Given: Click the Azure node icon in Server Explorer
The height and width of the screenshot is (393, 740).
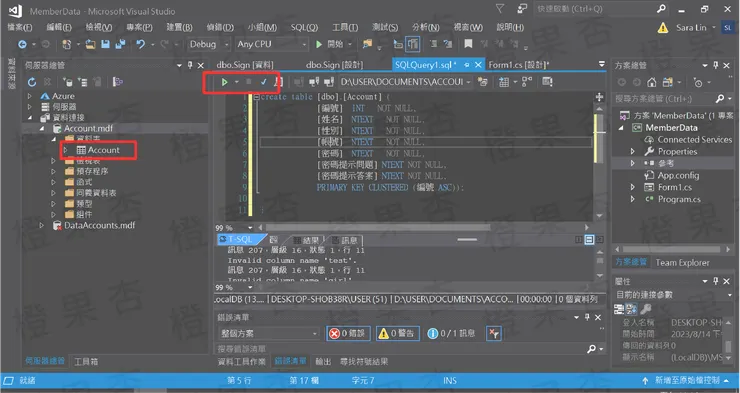Looking at the screenshot, I should (45, 96).
